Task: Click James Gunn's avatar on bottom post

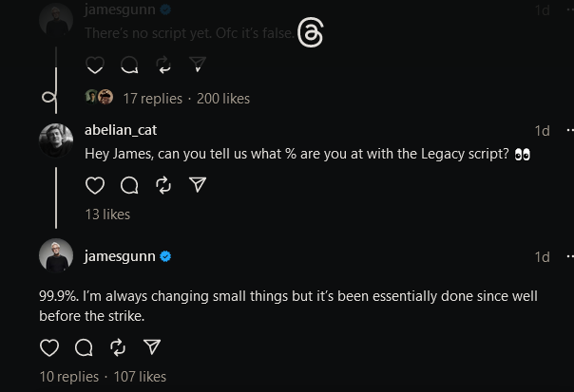Action: pyautogui.click(x=56, y=256)
